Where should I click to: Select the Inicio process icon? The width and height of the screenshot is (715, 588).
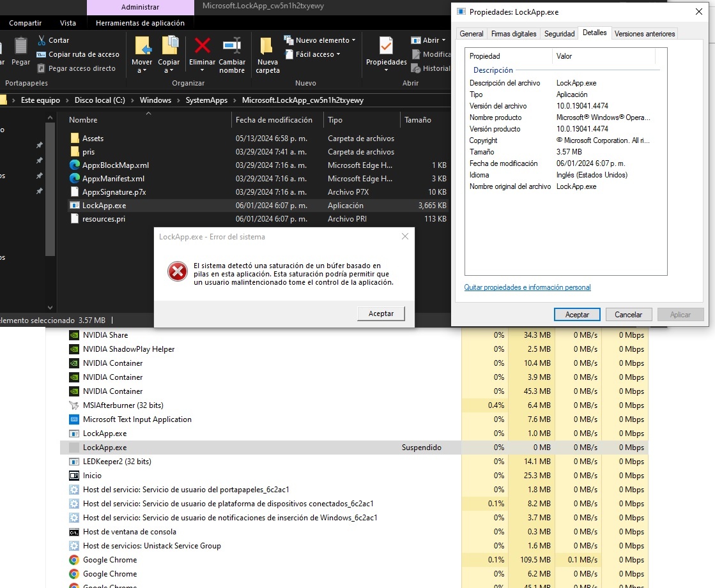click(x=74, y=476)
